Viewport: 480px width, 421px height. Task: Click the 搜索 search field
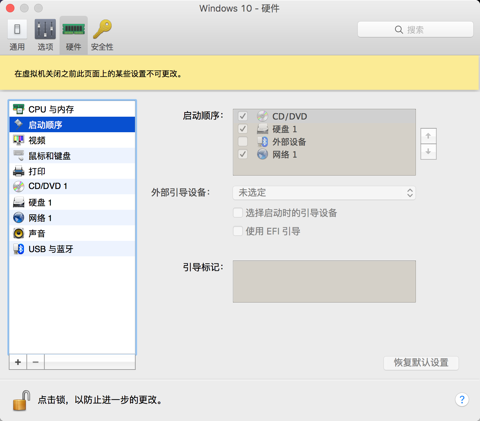415,30
